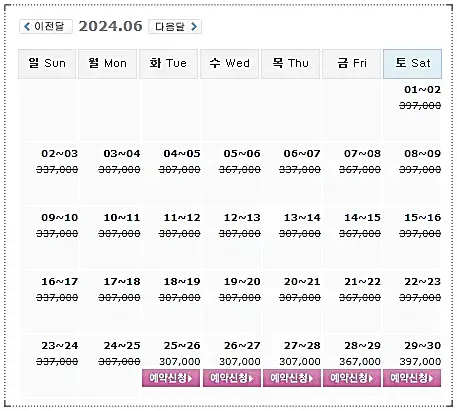This screenshot has width=457, height=411.
Task: Select the 토 Sat column header
Action: click(412, 64)
